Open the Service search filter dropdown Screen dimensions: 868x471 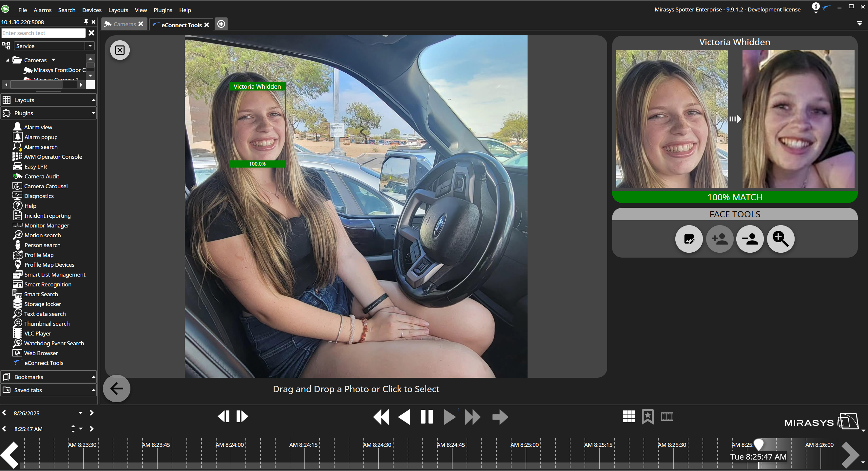point(90,46)
